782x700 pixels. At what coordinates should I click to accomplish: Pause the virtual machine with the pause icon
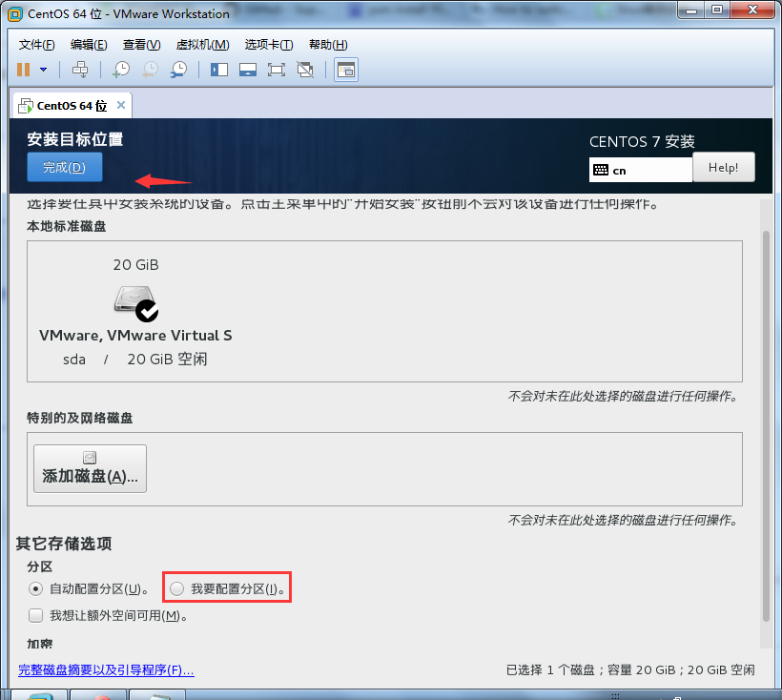(x=24, y=70)
